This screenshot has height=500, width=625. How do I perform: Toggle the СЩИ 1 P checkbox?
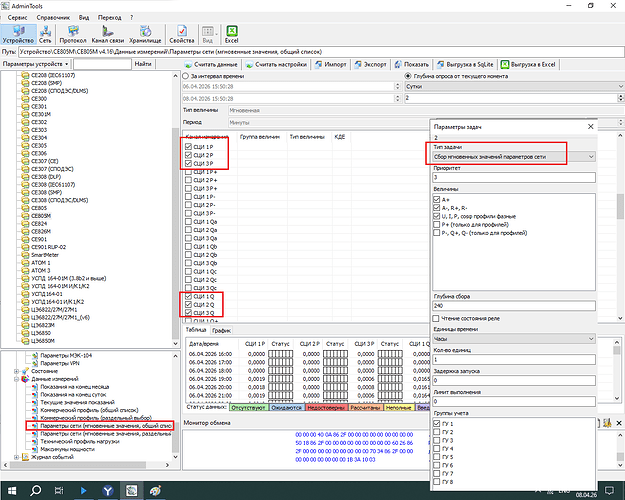click(190, 145)
